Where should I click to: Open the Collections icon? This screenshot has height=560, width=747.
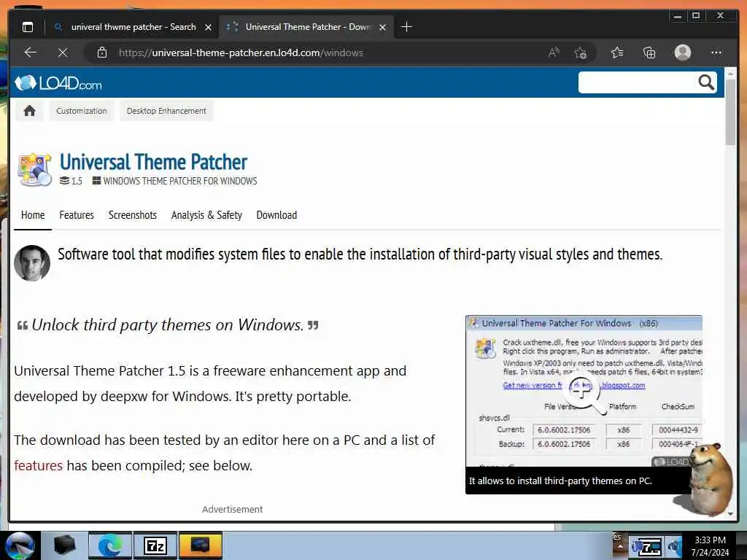click(649, 52)
